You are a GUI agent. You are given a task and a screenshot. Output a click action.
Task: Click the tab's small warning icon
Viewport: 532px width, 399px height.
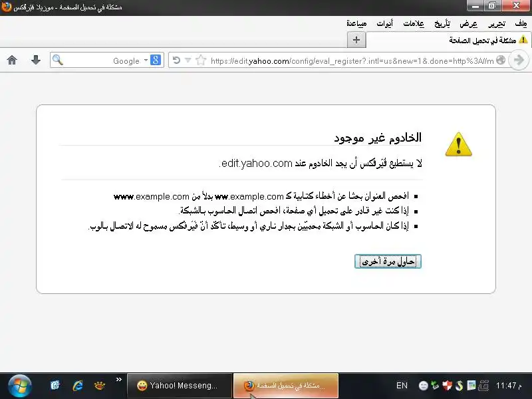tap(523, 40)
